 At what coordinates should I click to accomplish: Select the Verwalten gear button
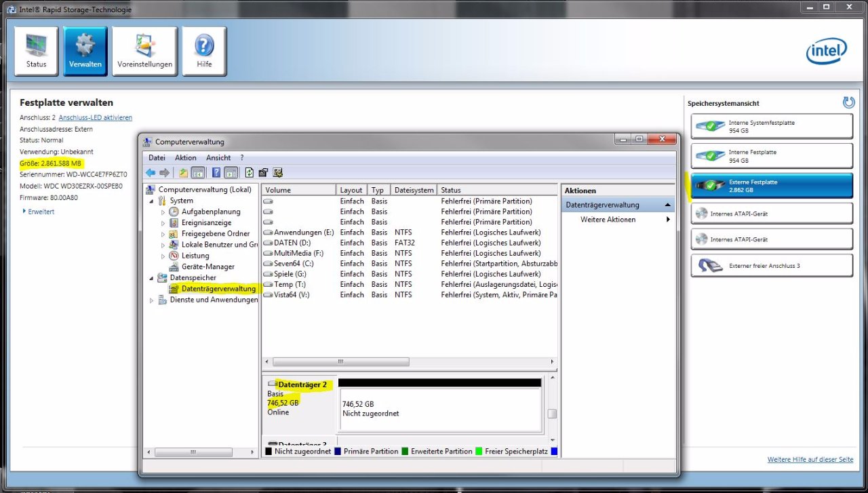click(85, 51)
